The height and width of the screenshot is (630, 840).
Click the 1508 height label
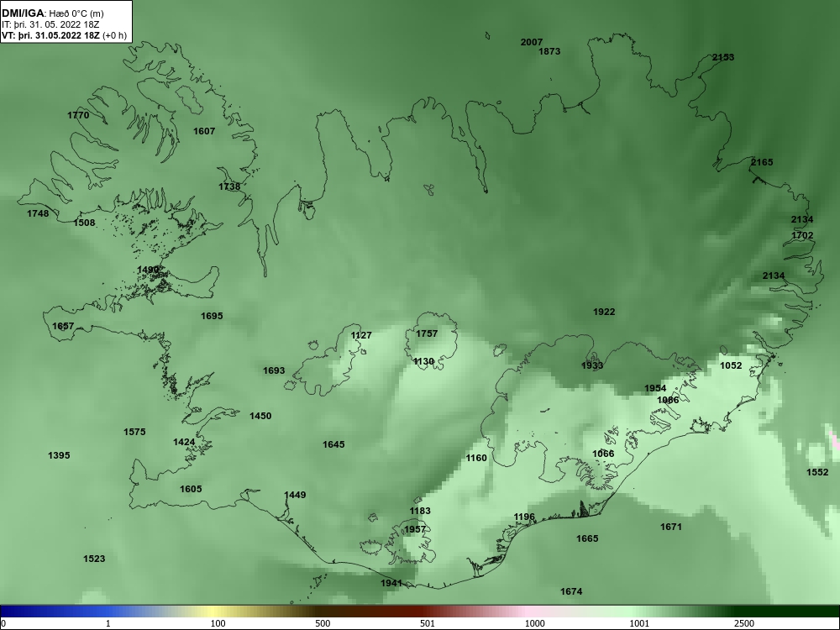[84, 223]
